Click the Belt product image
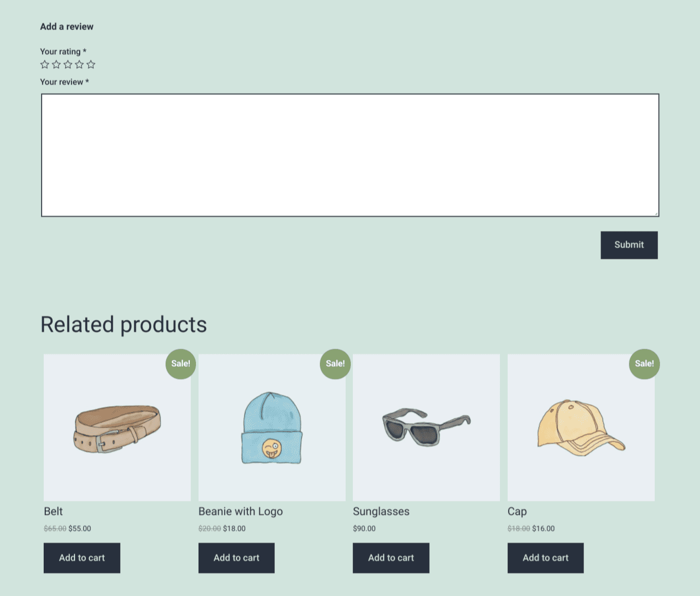The image size is (700, 596). click(x=117, y=427)
